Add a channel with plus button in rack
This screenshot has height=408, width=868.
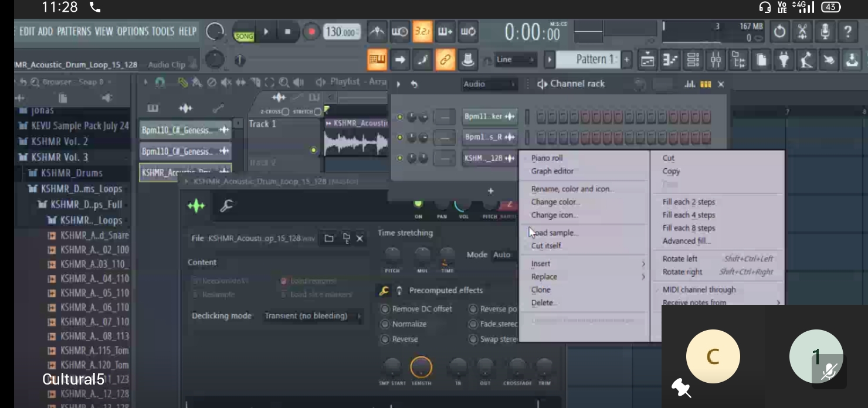(x=491, y=191)
